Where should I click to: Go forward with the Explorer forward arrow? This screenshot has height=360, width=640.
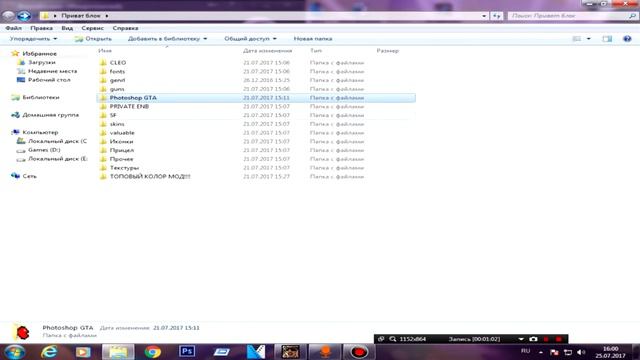coord(24,16)
